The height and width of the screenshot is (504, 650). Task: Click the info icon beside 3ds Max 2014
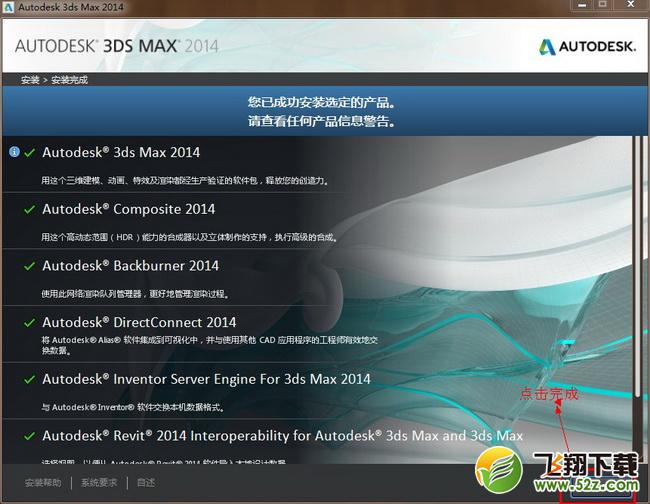pos(14,152)
